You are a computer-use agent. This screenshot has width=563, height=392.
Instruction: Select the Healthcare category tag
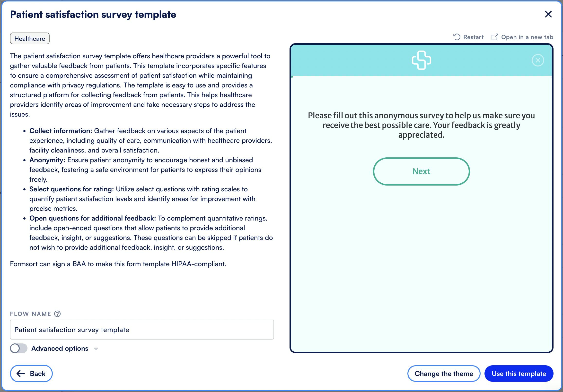[x=29, y=38]
